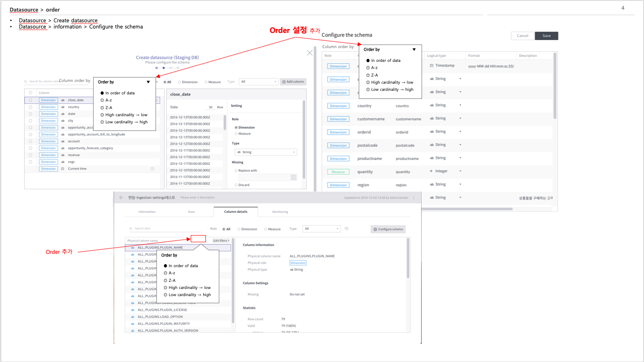
Task: Click the clock icon in Current time row
Action: pos(152,169)
